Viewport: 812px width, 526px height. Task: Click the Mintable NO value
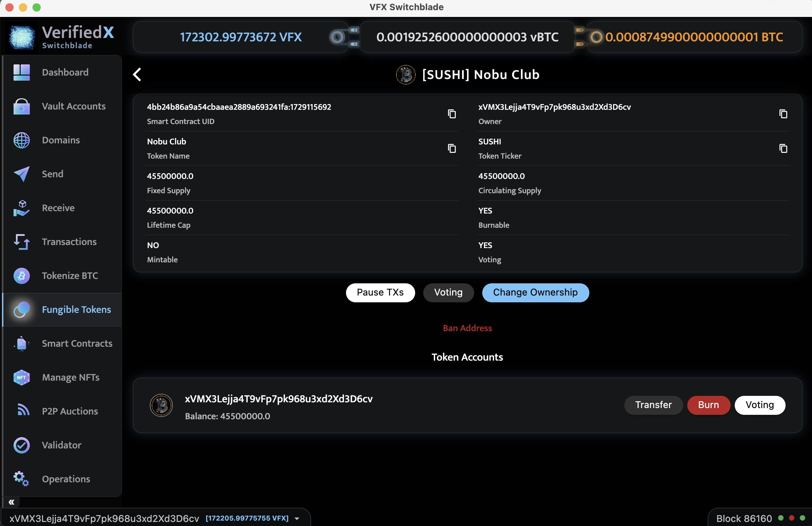[153, 245]
